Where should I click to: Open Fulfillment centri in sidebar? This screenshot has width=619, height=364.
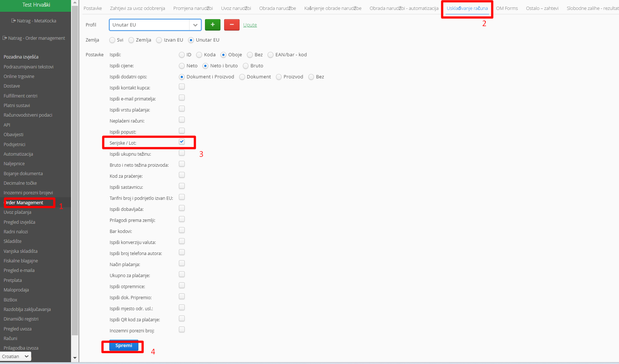coord(21,96)
